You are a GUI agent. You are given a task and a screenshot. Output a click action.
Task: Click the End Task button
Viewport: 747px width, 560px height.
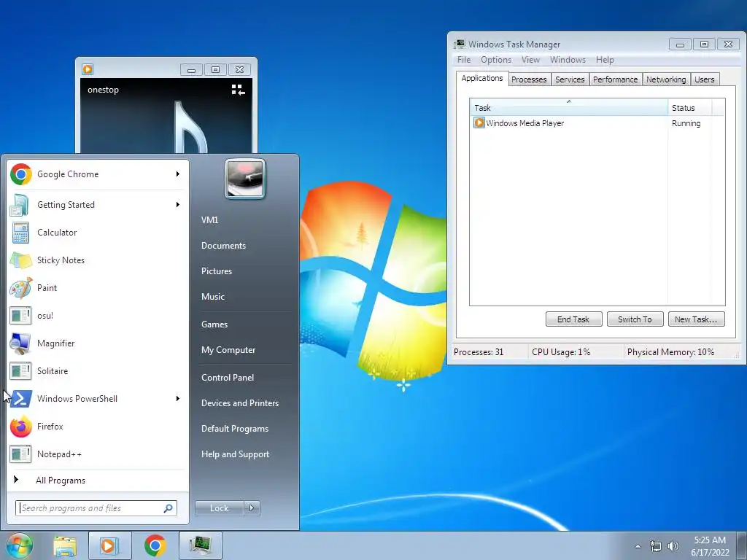coord(573,319)
